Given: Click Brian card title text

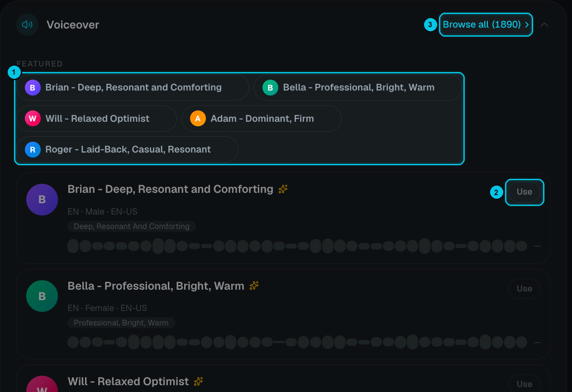Looking at the screenshot, I should pos(170,189).
